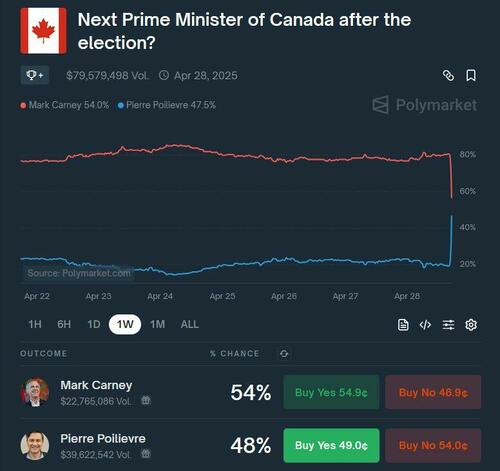Select the 1M time range
Screen dimensions: 500x471
click(x=157, y=324)
